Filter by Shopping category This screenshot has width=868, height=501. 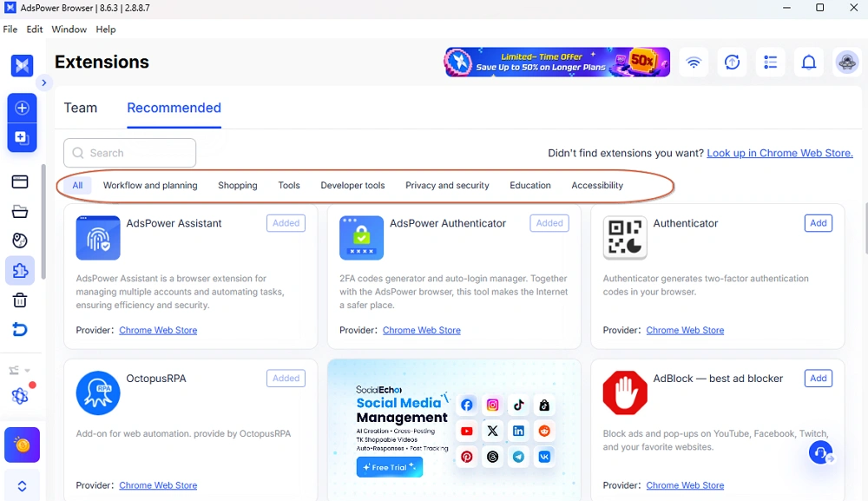(238, 186)
